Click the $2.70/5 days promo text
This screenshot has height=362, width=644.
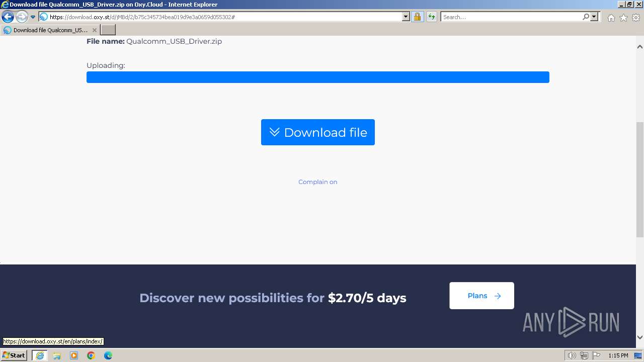[367, 298]
